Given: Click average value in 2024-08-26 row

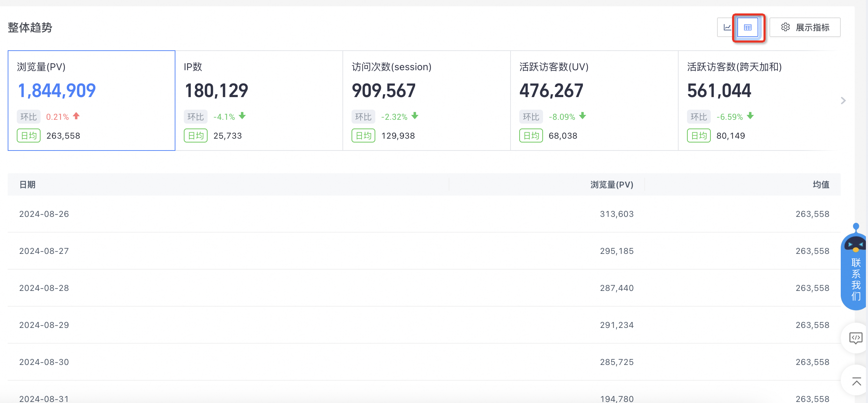Looking at the screenshot, I should click(x=812, y=214).
